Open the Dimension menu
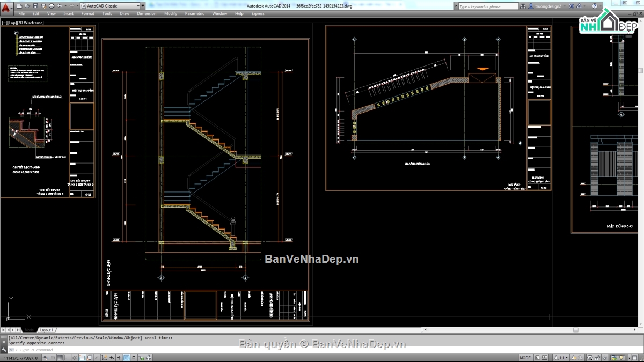This screenshot has height=362, width=644. [147, 14]
